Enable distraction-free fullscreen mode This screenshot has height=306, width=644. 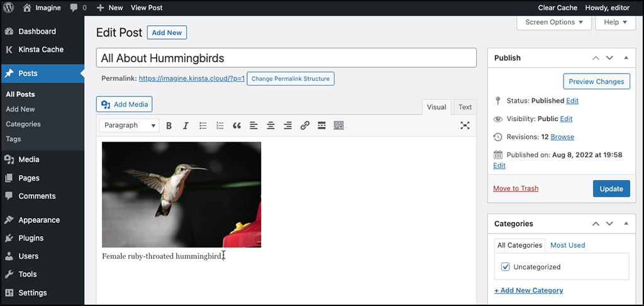pos(465,125)
